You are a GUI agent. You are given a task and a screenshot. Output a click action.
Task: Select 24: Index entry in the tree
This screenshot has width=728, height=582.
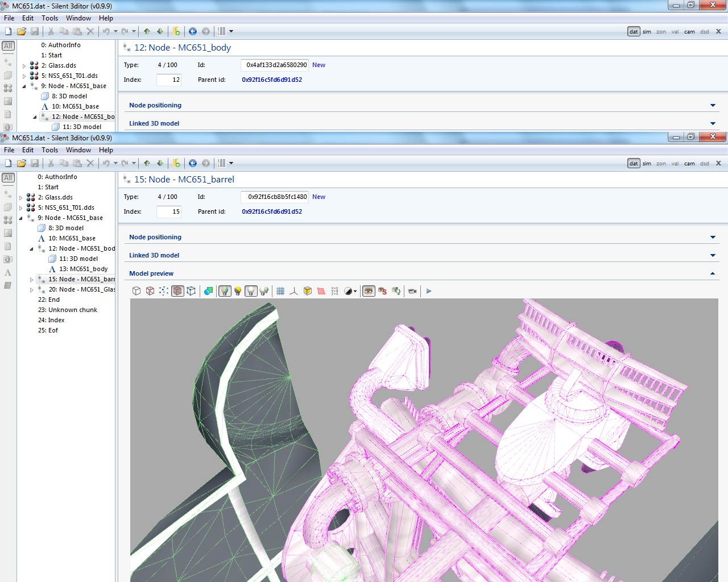click(51, 320)
